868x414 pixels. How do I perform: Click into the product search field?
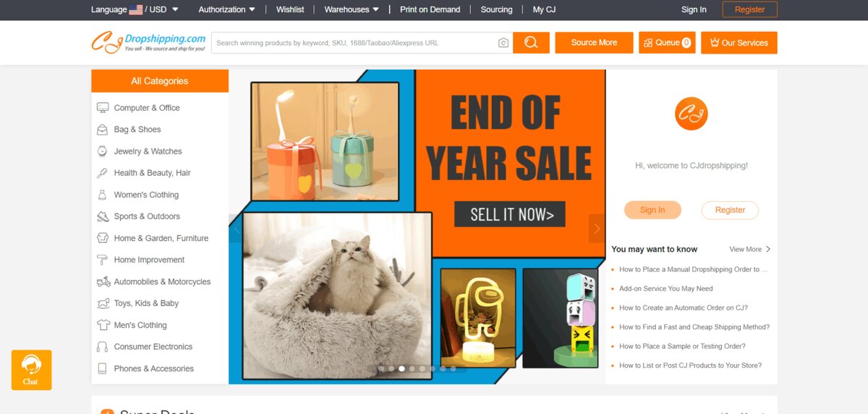tap(355, 43)
